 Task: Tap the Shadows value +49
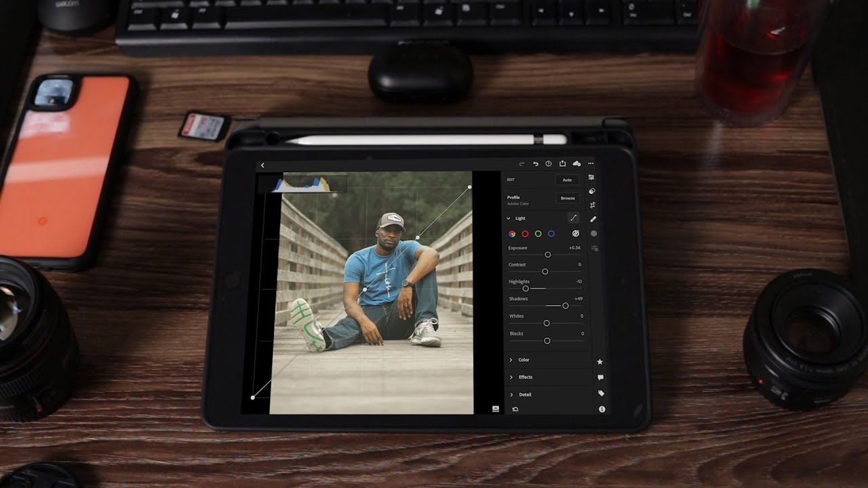tap(578, 299)
